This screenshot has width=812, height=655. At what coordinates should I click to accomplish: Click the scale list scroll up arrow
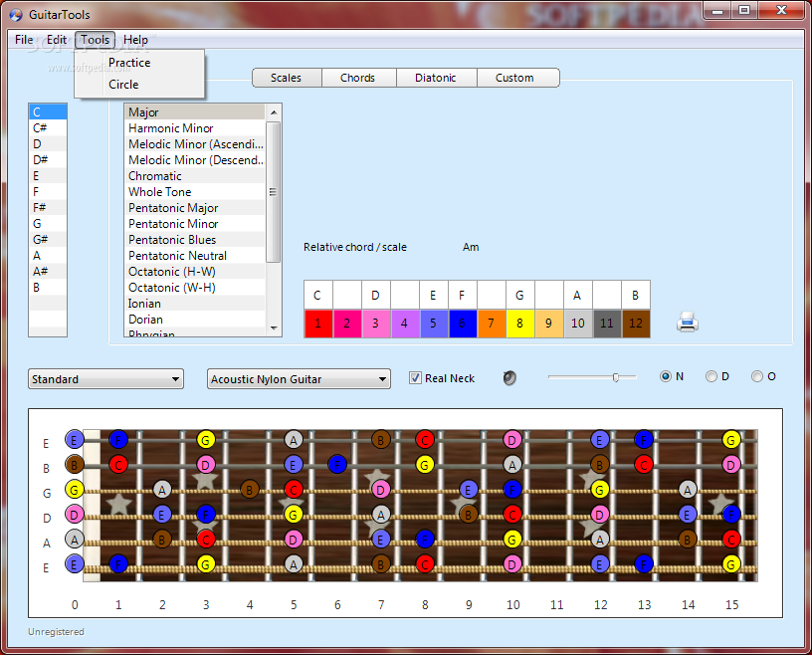274,111
